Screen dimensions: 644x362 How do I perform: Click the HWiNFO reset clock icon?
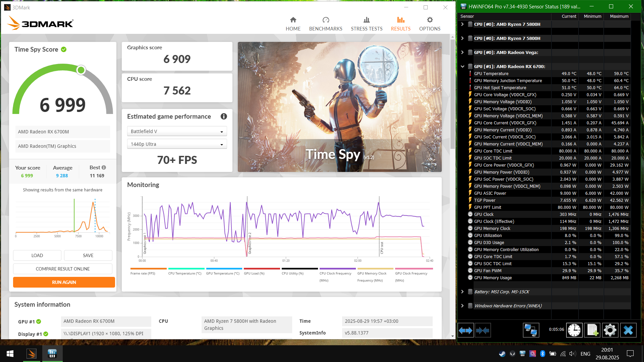(574, 330)
